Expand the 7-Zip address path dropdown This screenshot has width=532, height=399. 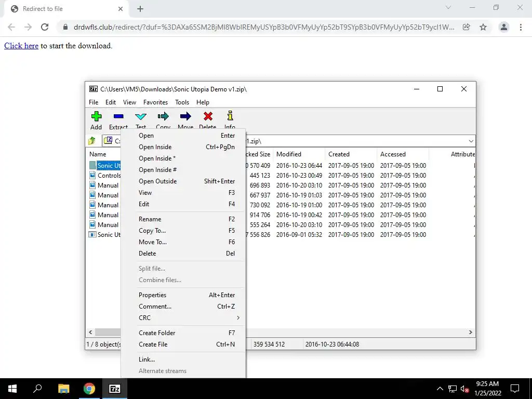point(471,141)
